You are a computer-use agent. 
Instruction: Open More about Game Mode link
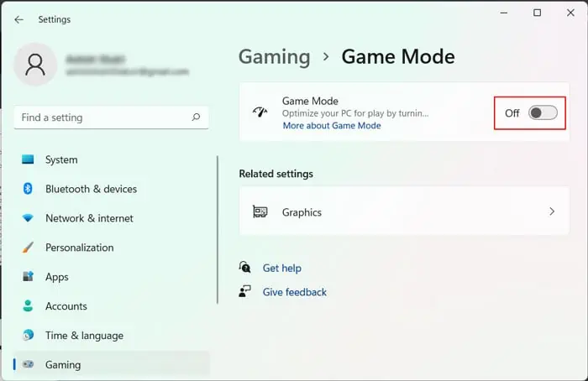pos(332,126)
